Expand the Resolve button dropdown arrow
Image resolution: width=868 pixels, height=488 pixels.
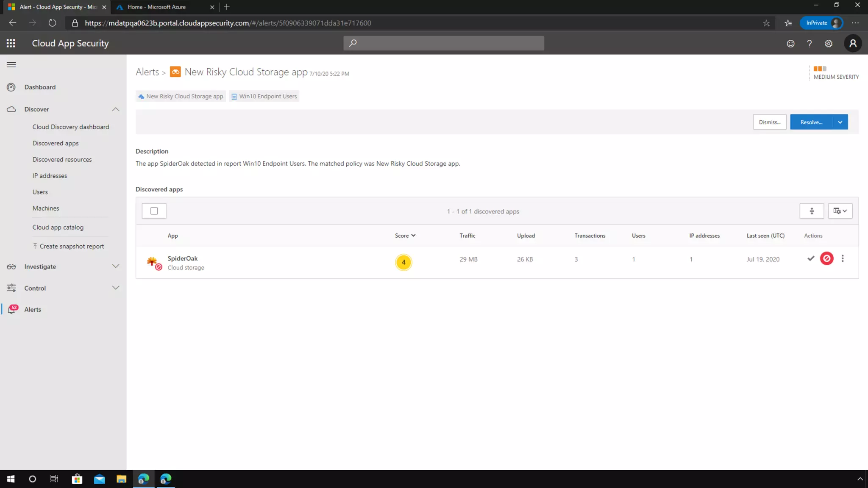click(x=840, y=122)
